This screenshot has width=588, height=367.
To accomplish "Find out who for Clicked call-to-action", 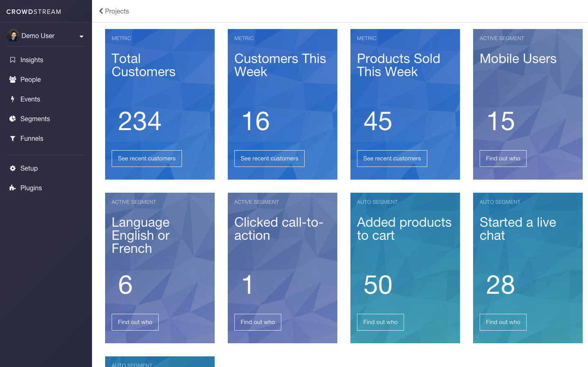I will coord(258,322).
